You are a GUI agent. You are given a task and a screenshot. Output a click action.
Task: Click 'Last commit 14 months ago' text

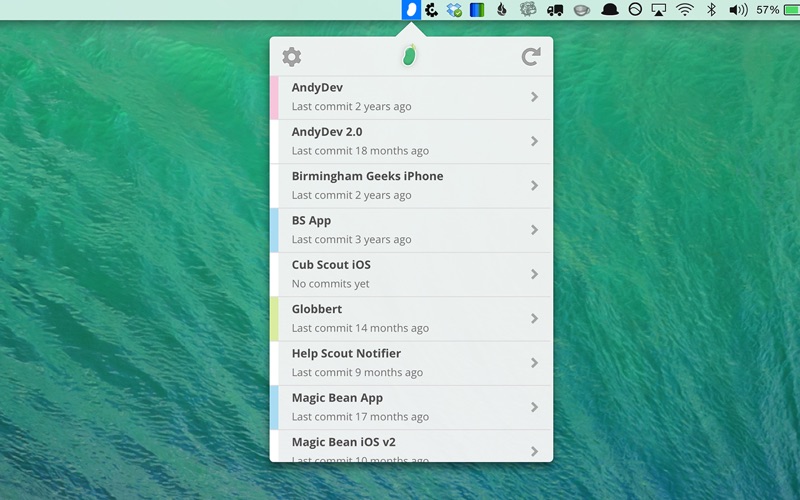(x=360, y=329)
